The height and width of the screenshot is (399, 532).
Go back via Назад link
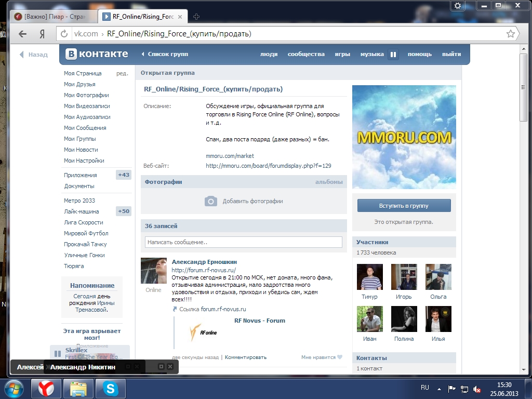[34, 54]
